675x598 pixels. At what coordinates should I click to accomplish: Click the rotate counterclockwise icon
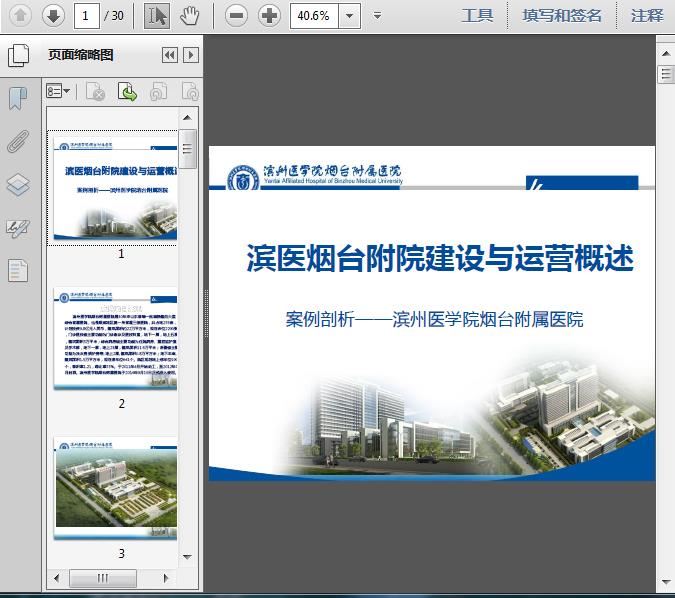coord(158,92)
